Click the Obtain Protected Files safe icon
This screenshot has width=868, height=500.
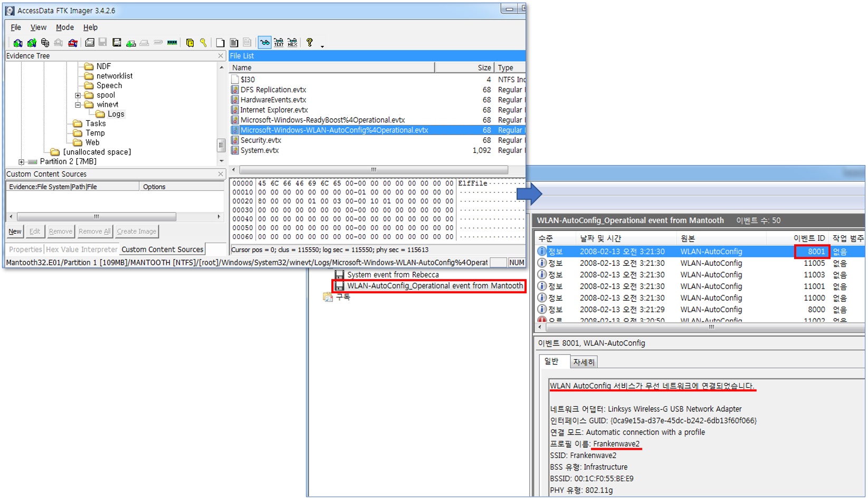(190, 43)
